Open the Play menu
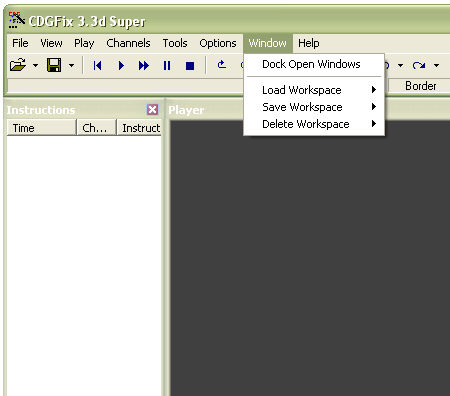This screenshot has width=450, height=396. tap(84, 43)
